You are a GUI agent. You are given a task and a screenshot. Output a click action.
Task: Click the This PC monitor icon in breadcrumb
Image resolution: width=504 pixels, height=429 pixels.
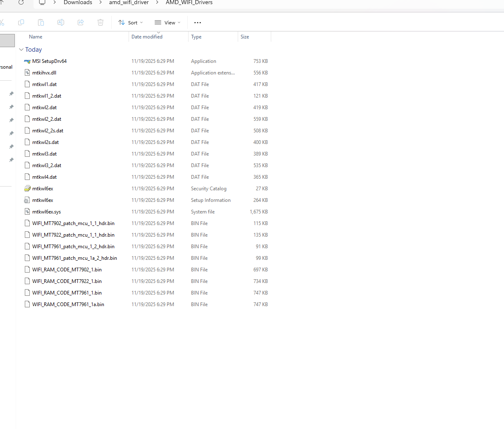pyautogui.click(x=42, y=2)
